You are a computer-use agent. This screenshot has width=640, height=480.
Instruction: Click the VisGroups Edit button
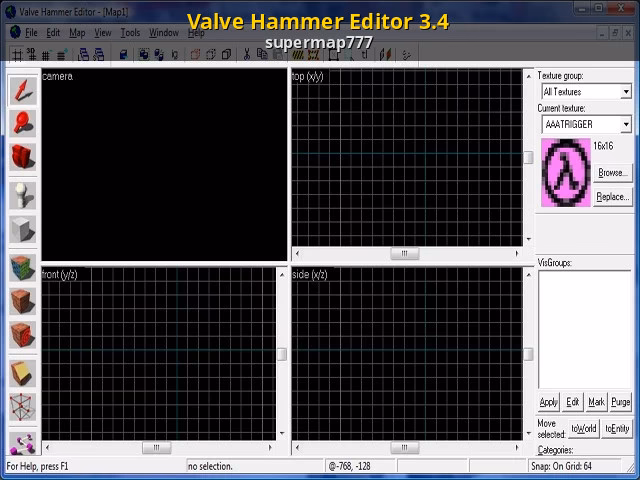(x=573, y=402)
